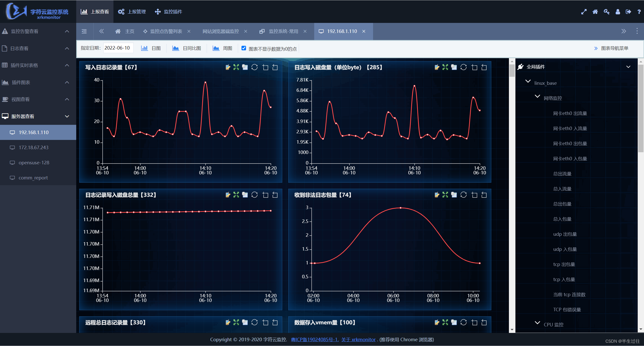Switch to the 监控系统-常用 tab

(x=283, y=31)
